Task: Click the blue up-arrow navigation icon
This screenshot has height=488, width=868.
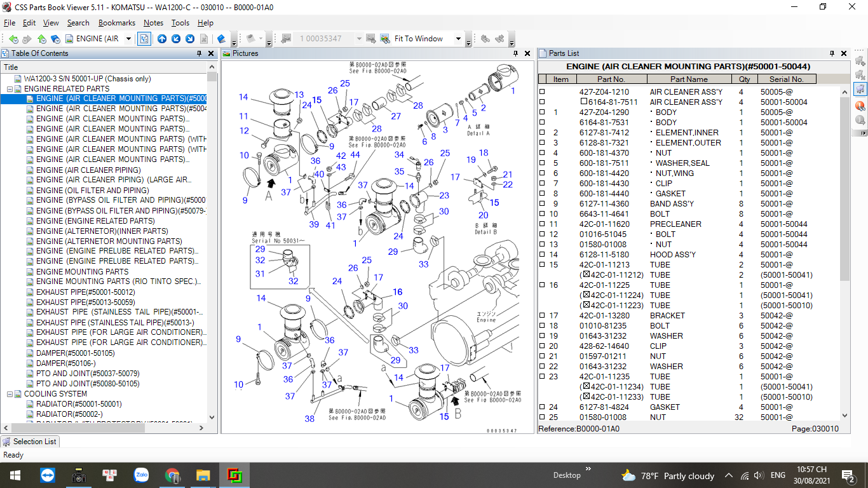Action: 162,39
